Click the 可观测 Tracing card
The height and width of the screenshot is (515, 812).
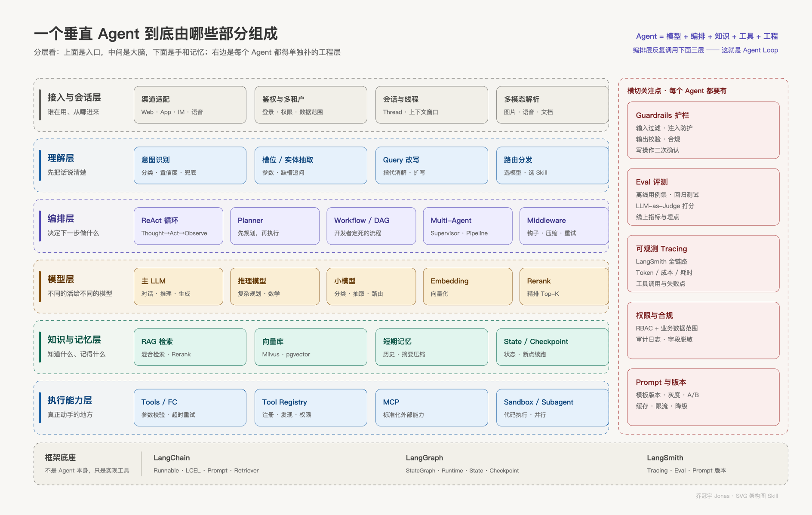(x=703, y=264)
